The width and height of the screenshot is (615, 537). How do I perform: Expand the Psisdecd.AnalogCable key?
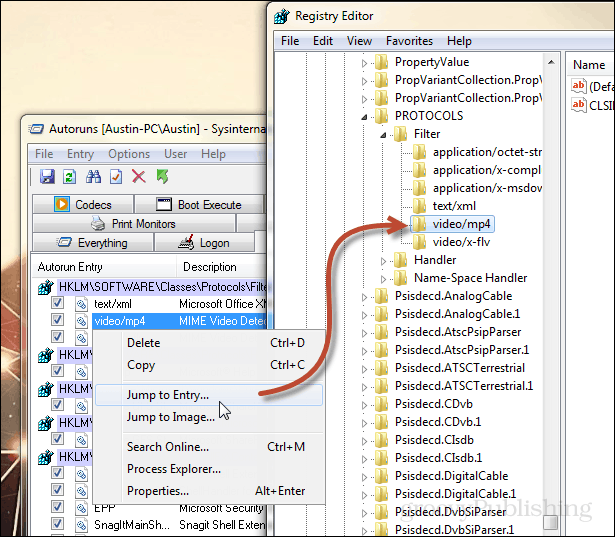364,297
